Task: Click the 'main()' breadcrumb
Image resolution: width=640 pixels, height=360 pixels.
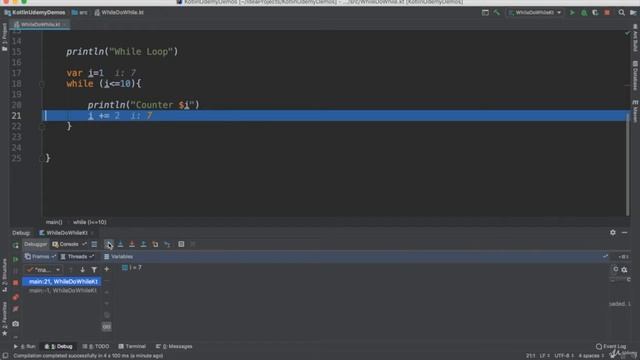Action: (54, 222)
